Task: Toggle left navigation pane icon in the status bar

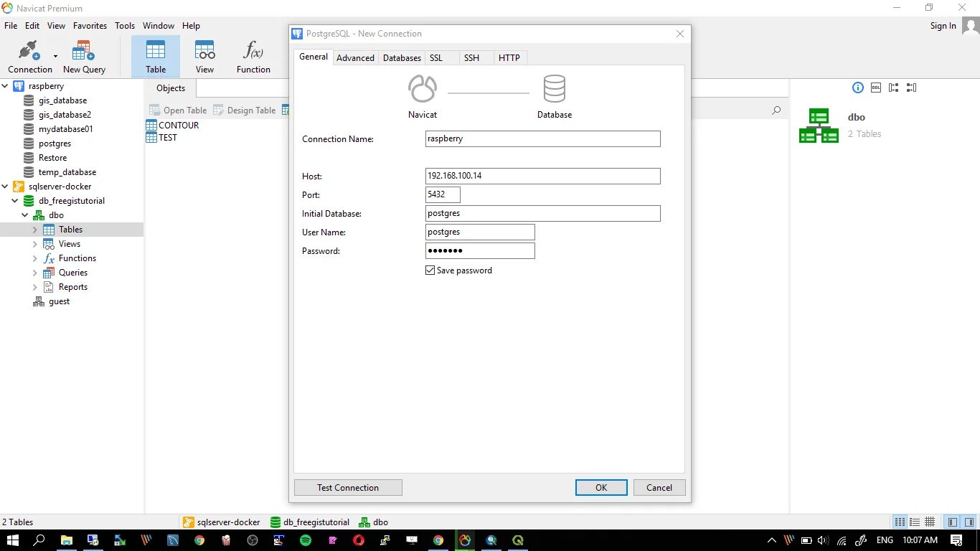Action: [952, 522]
